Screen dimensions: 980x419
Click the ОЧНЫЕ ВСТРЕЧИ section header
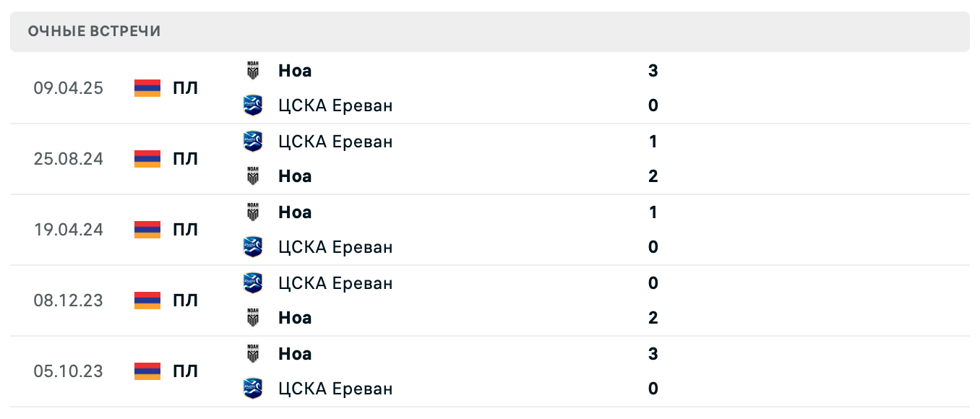point(94,31)
